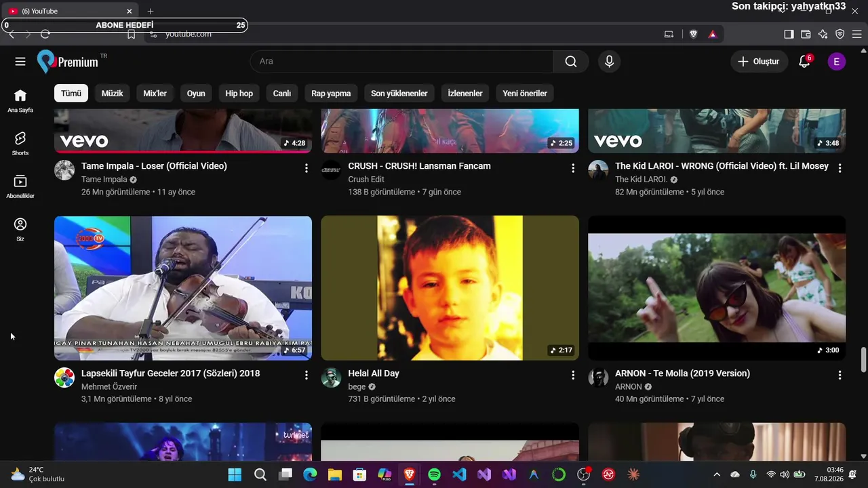Play the Helal All Day thumbnail
Screen dimensions: 868x488
tap(450, 288)
